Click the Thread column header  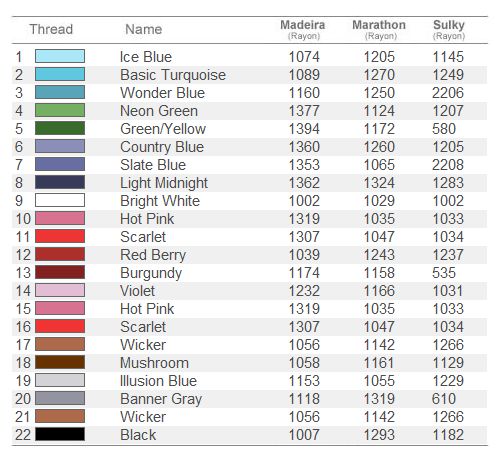click(x=51, y=29)
